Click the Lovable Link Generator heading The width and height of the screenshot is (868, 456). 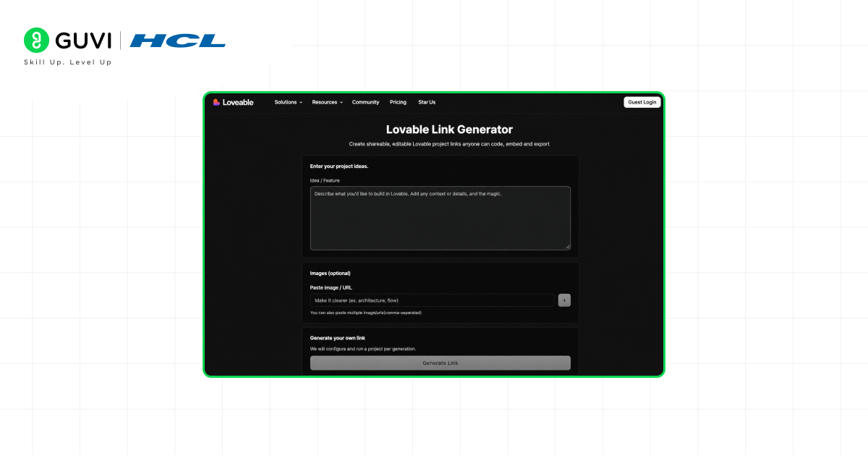point(449,130)
